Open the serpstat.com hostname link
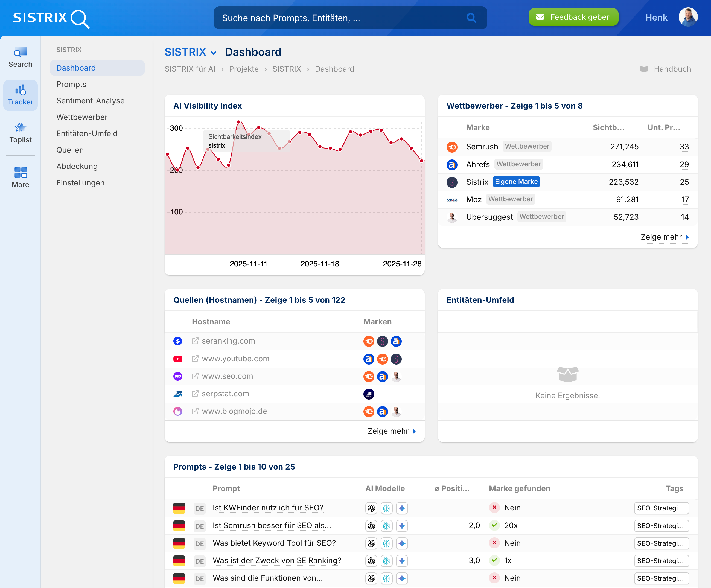The height and width of the screenshot is (588, 711). 225,394
